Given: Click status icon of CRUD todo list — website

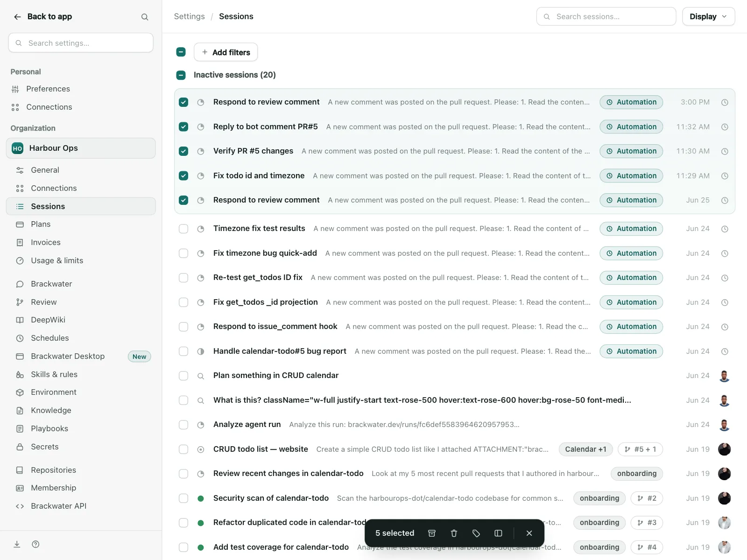Looking at the screenshot, I should click(201, 449).
